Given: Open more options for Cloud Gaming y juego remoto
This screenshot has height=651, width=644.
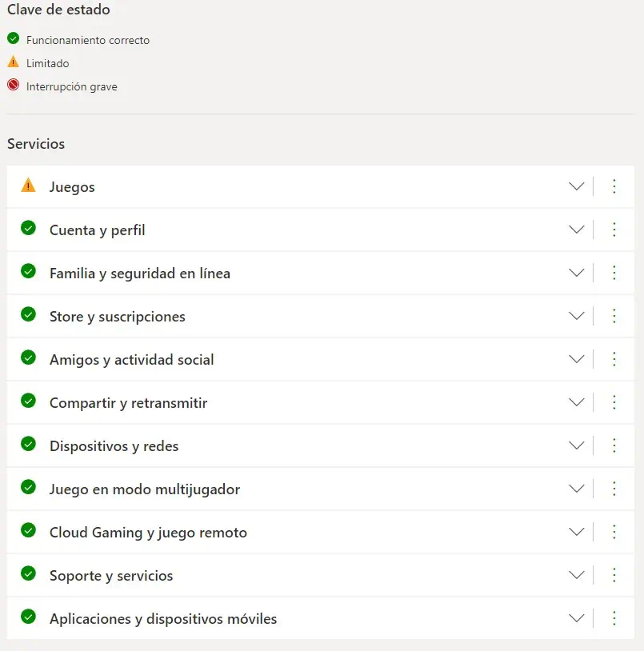Looking at the screenshot, I should coord(614,532).
